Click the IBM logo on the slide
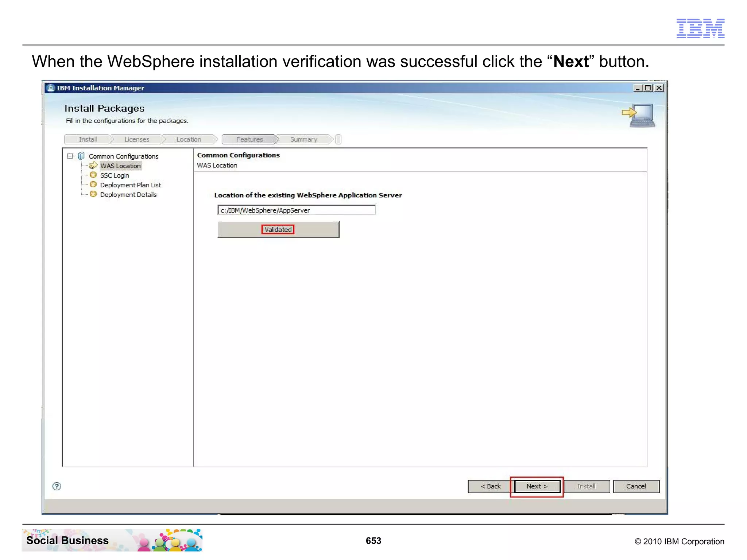 coord(700,28)
